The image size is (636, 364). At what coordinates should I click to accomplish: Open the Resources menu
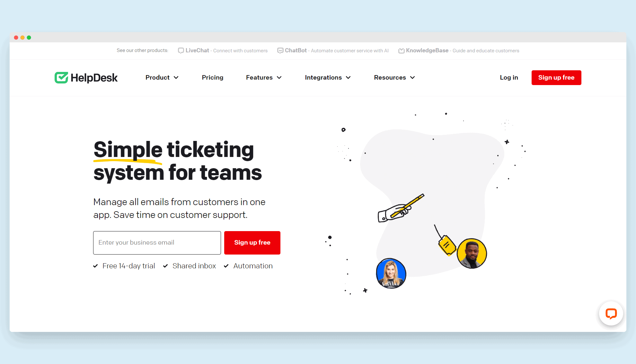[x=393, y=77]
